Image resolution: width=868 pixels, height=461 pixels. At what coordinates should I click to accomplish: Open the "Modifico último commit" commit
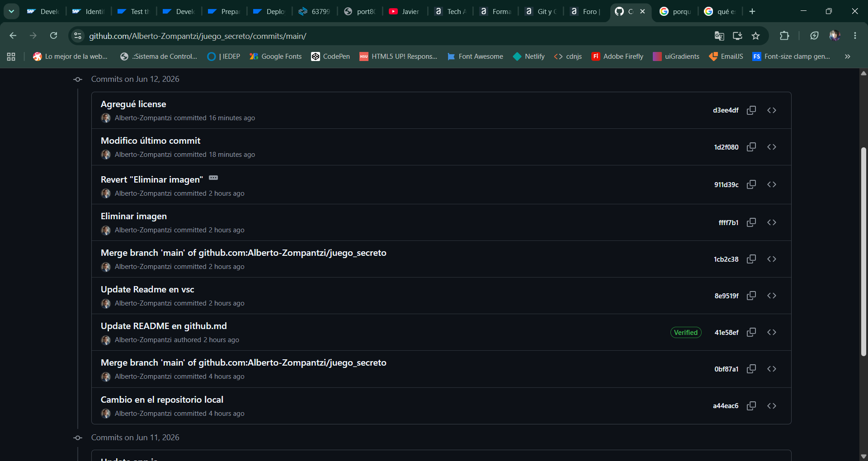click(x=151, y=141)
